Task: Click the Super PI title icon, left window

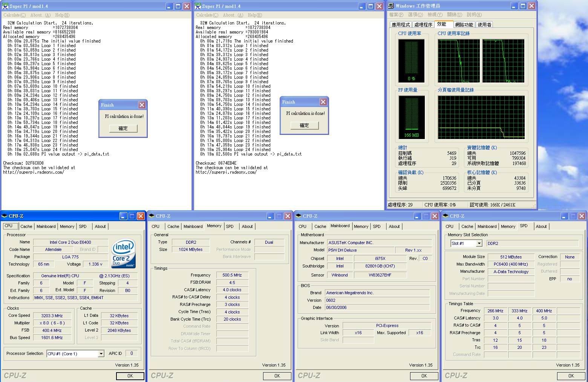Action: [x=5, y=6]
